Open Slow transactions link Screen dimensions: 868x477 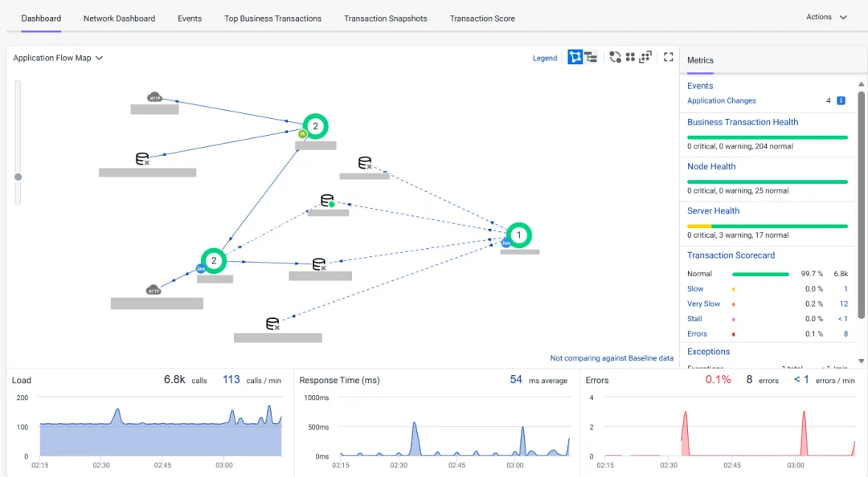click(x=695, y=289)
